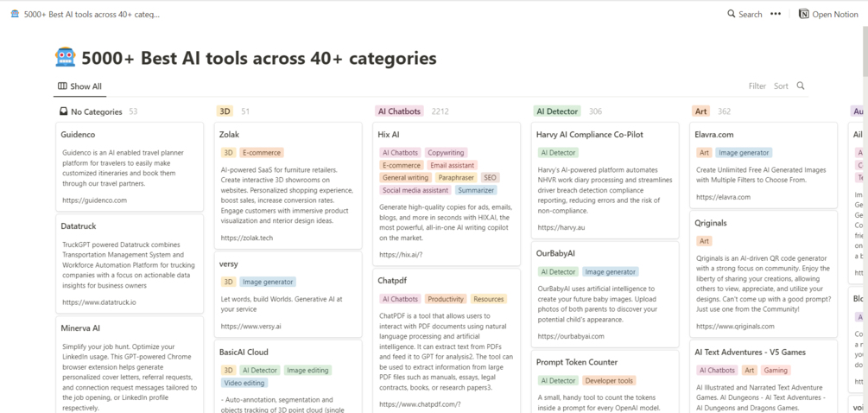Viewport: 868px width, 413px height.
Task: Open the Hix AI card title
Action: tap(389, 135)
